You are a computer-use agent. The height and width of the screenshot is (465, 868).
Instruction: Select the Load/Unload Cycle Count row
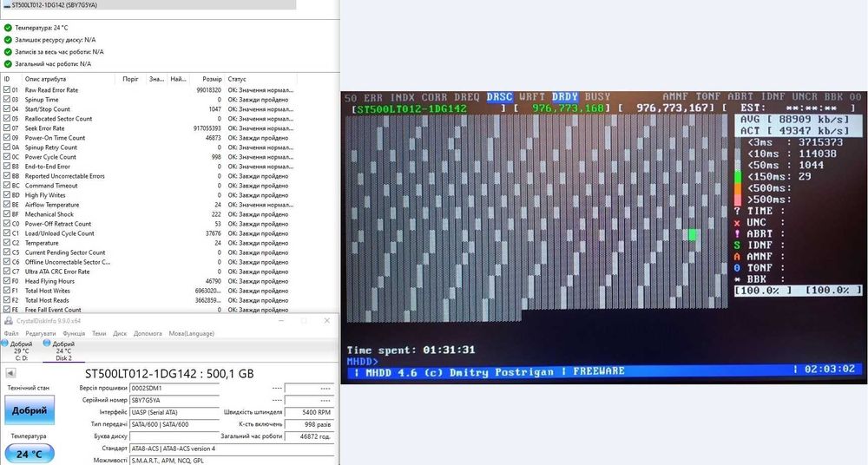(x=149, y=233)
